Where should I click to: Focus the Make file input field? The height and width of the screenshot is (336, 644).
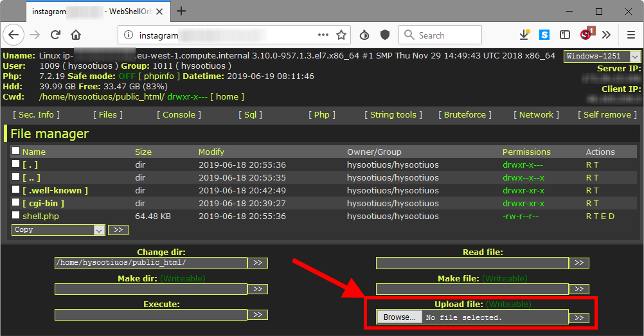click(x=472, y=289)
